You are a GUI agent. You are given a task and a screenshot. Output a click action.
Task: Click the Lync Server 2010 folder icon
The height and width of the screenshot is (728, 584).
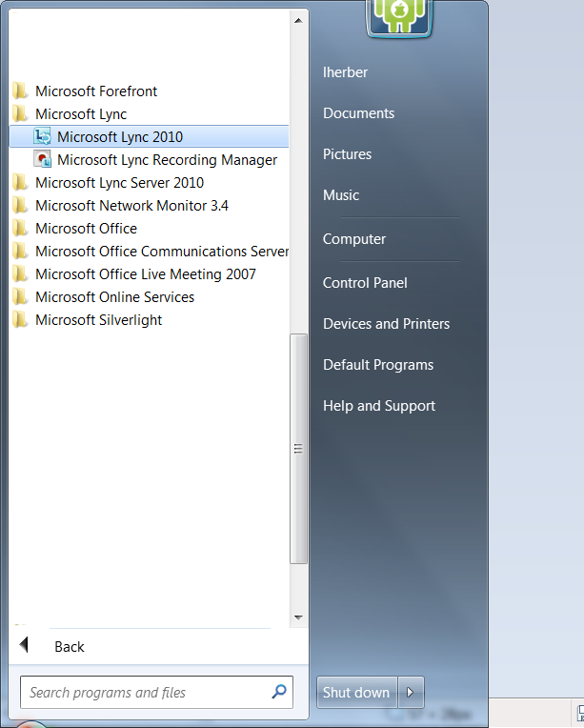click(20, 182)
